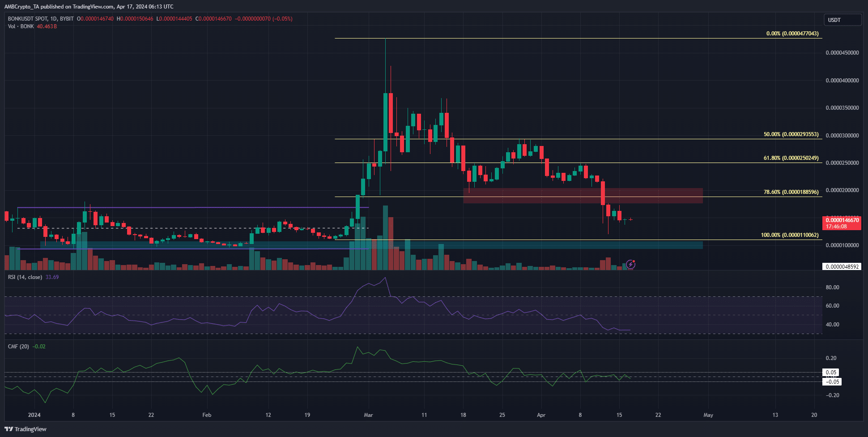The width and height of the screenshot is (868, 437).
Task: Click the red current price tag 0.0000146670
Action: (842, 223)
